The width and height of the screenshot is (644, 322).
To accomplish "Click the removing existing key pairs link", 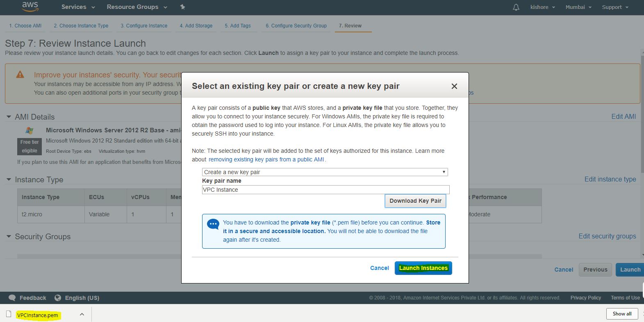I will tap(266, 159).
